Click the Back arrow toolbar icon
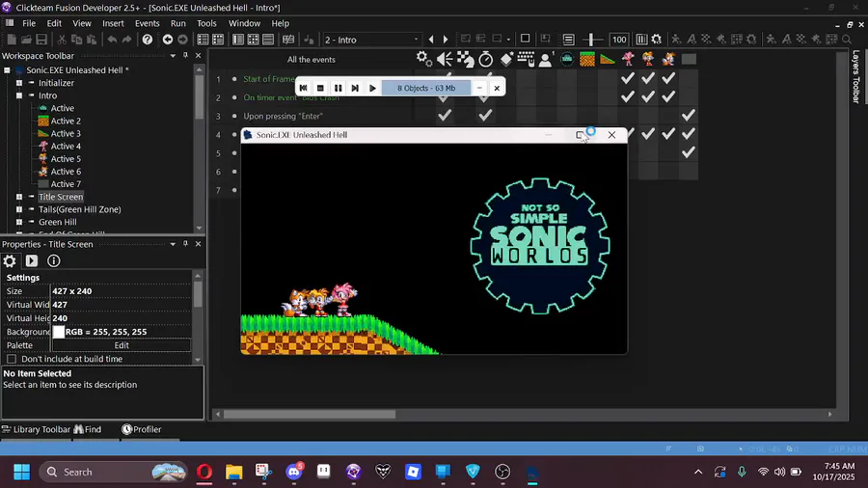The height and width of the screenshot is (488, 868). click(x=167, y=40)
